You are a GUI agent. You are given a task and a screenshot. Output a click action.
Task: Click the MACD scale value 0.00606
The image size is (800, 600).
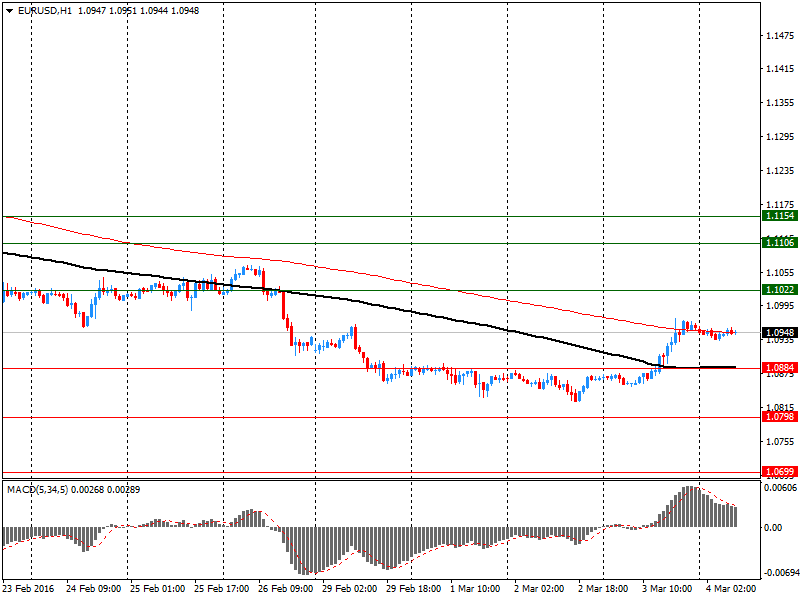781,488
